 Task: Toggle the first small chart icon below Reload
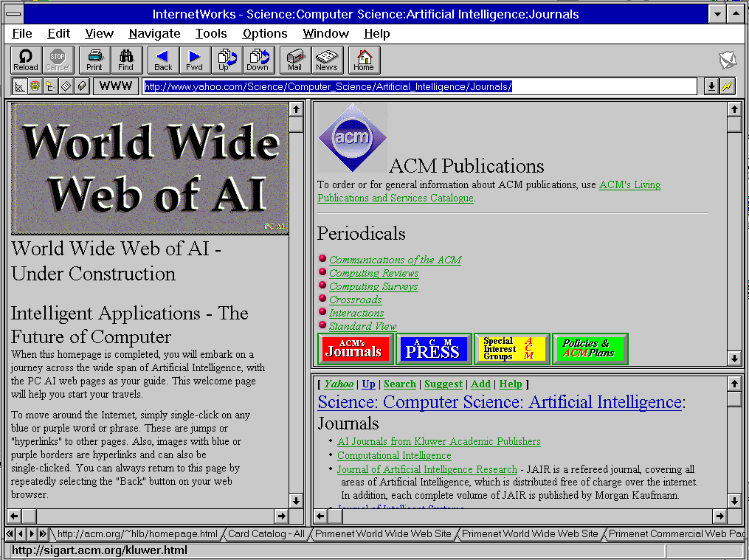(20, 86)
